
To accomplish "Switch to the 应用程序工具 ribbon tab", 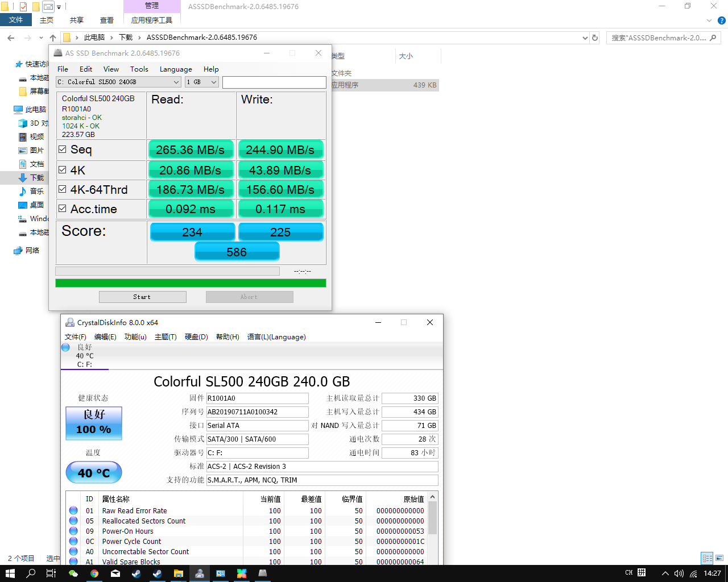I will 152,20.
